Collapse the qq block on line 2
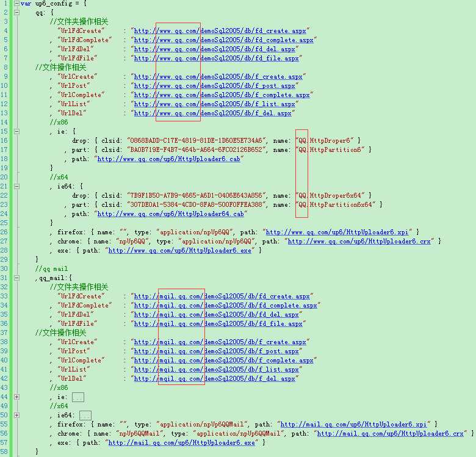The height and width of the screenshot is (457, 476). [x=17, y=12]
